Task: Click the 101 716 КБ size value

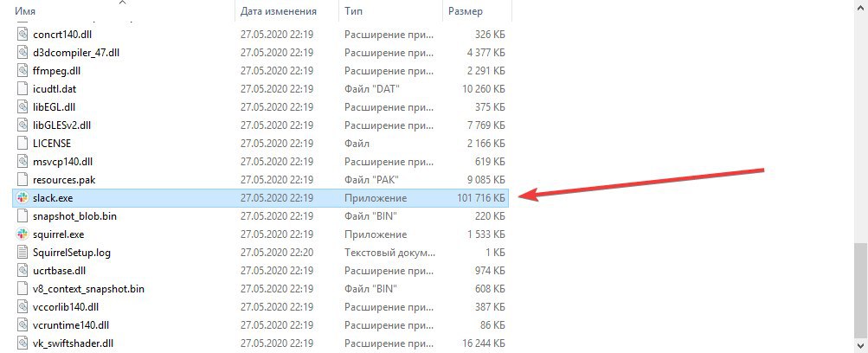Action: pos(481,198)
